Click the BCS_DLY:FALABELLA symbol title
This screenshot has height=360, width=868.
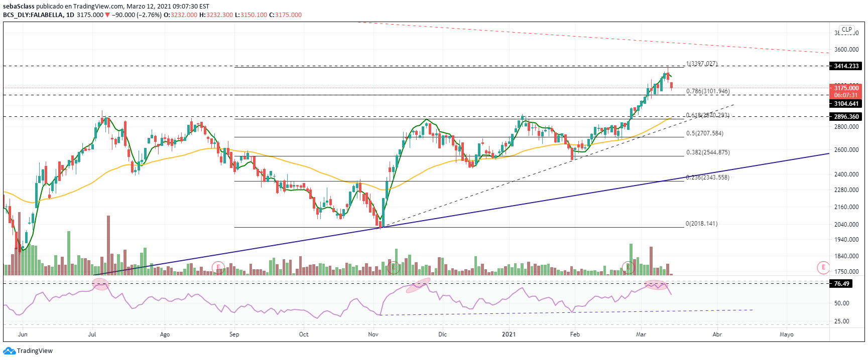[33, 15]
